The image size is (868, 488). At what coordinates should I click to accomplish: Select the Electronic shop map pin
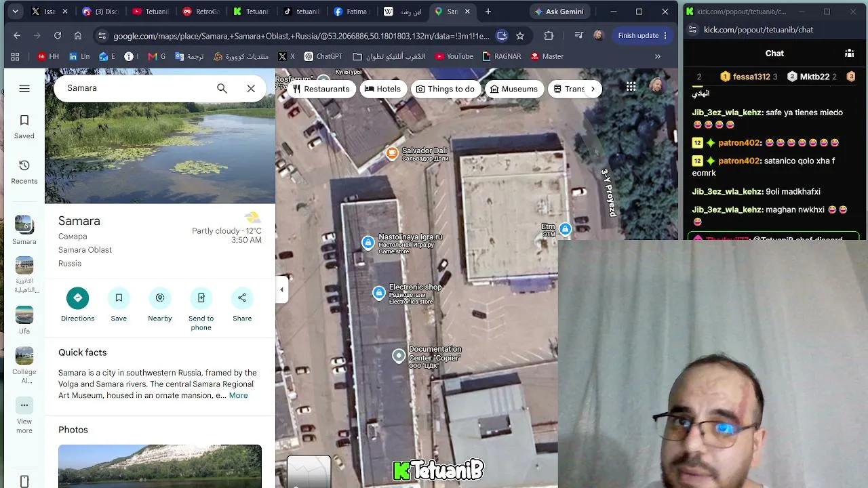(x=378, y=293)
